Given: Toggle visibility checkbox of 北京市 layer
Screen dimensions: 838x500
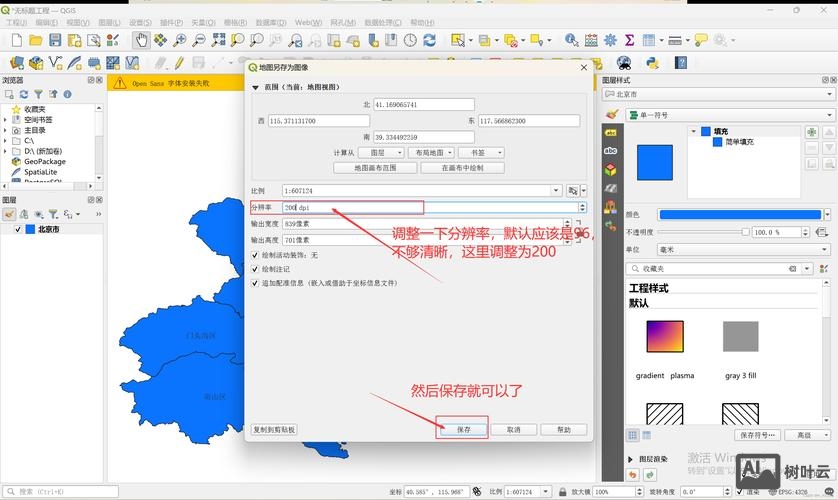Looking at the screenshot, I should tap(18, 229).
